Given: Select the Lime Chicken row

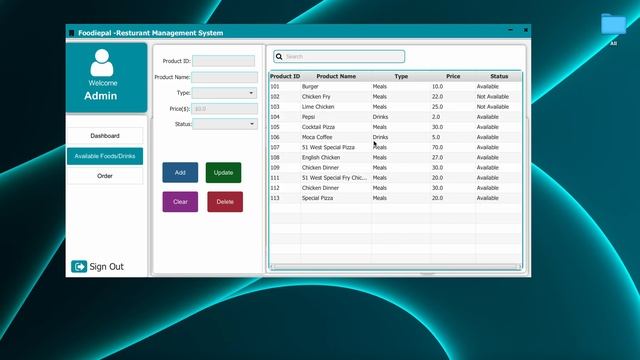Looking at the screenshot, I should coord(396,107).
